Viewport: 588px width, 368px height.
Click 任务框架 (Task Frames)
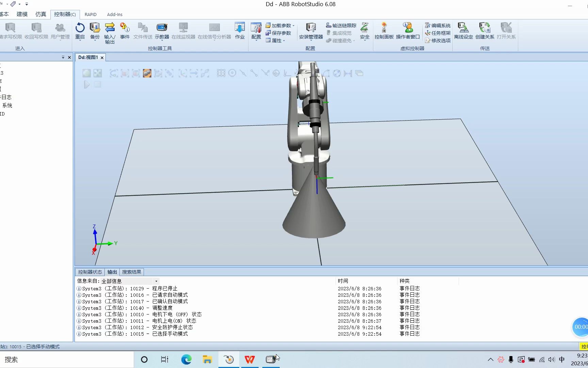point(438,33)
